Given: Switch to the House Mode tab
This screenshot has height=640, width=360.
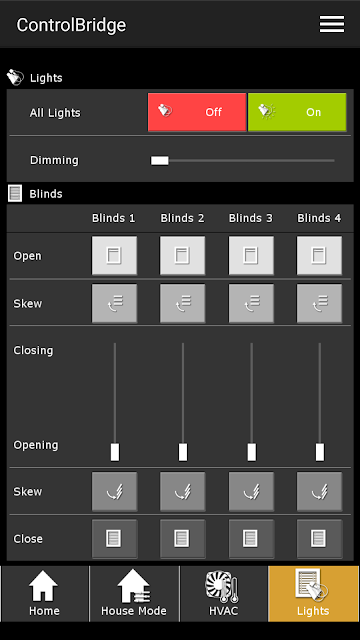Looking at the screenshot, I should (134, 593).
